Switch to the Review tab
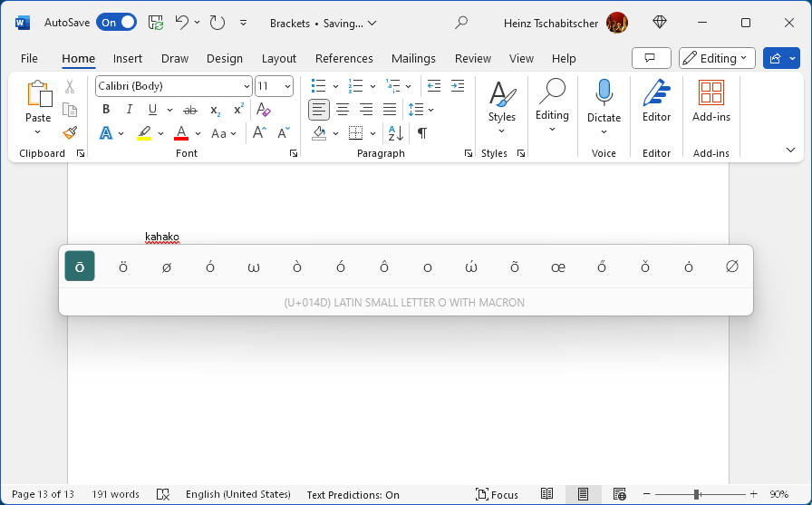This screenshot has width=812, height=505. click(x=473, y=59)
